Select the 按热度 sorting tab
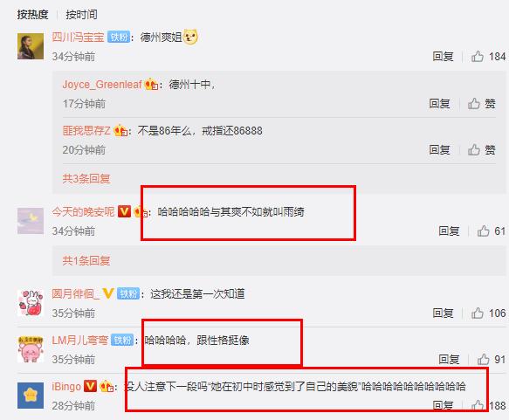The width and height of the screenshot is (509, 420). 32,14
